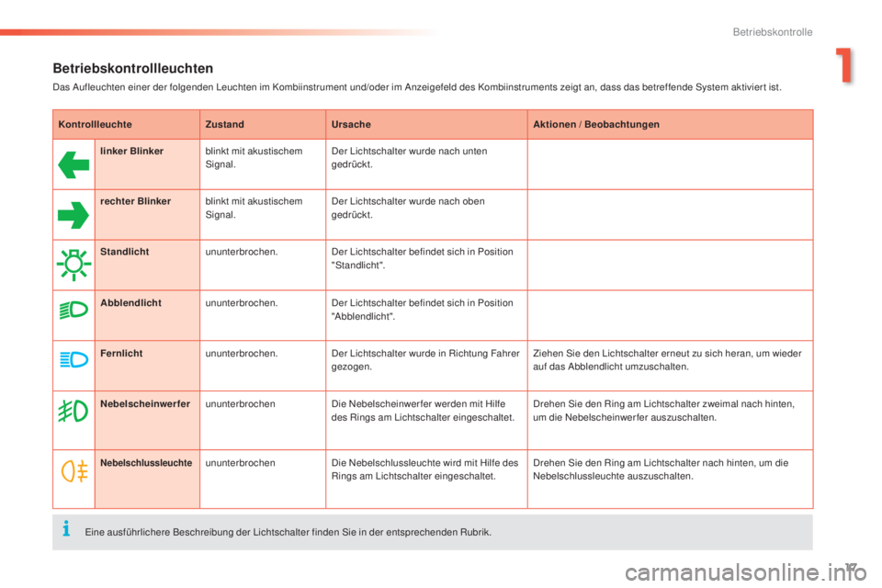Click 'blinkt mit akustischem Signal' in linker Blinker row
The image size is (882, 588).
click(x=254, y=157)
